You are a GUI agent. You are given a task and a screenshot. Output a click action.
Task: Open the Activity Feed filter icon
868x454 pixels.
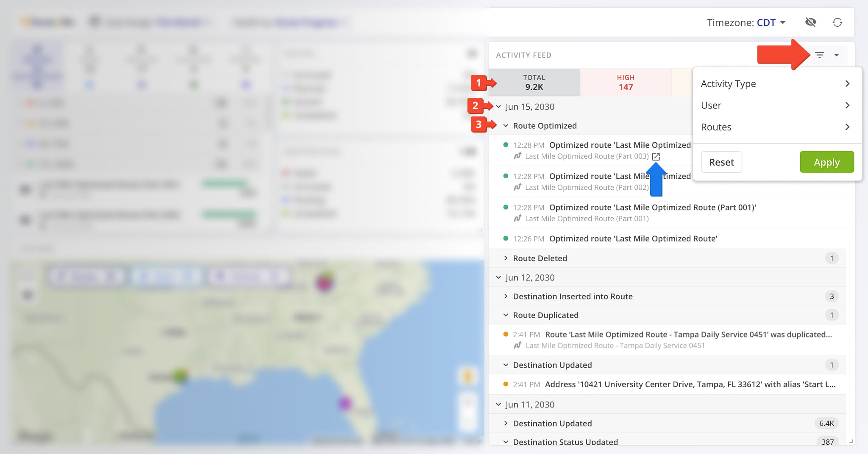point(820,55)
